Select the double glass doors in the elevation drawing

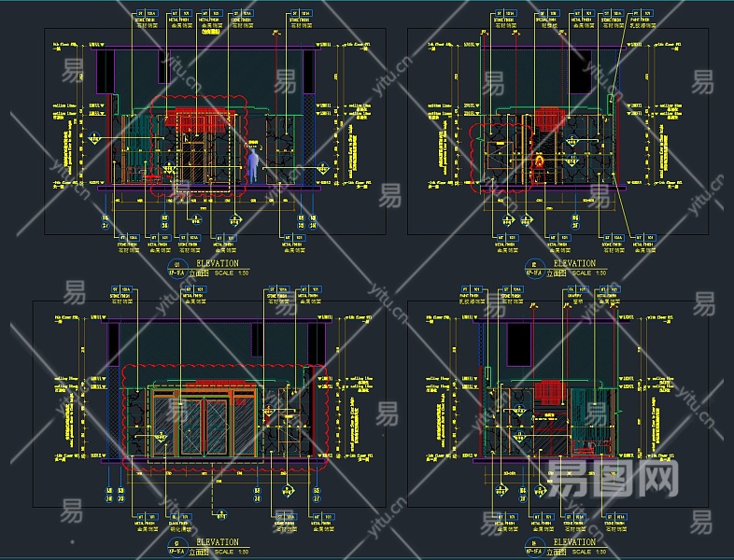point(205,427)
